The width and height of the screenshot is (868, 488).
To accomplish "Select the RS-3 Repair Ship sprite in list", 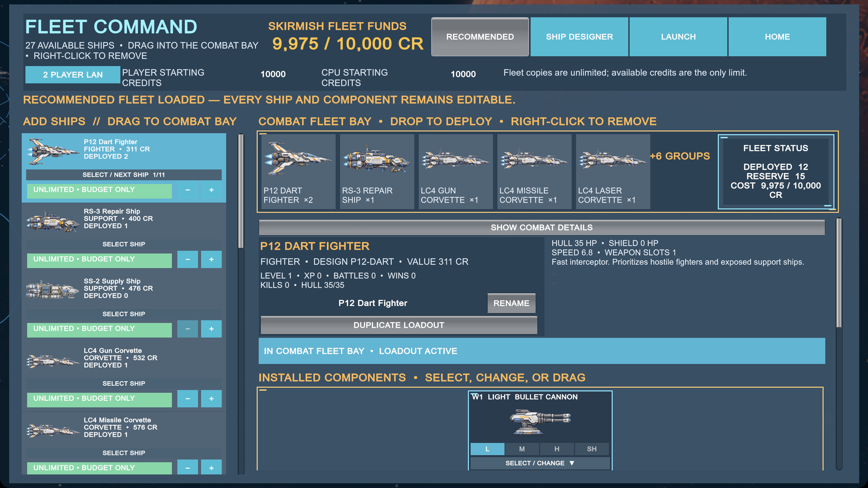I will pos(53,222).
